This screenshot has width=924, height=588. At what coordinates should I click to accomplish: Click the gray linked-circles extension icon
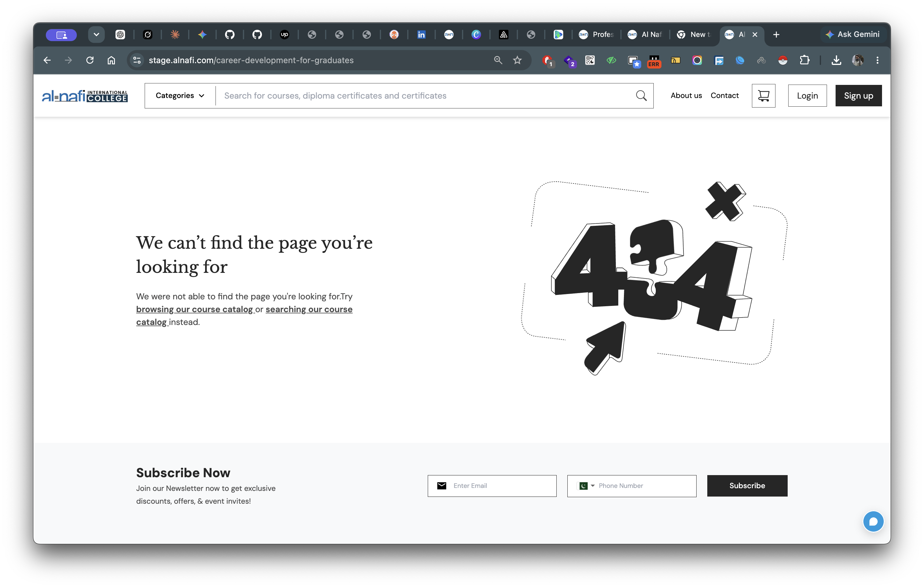click(761, 60)
